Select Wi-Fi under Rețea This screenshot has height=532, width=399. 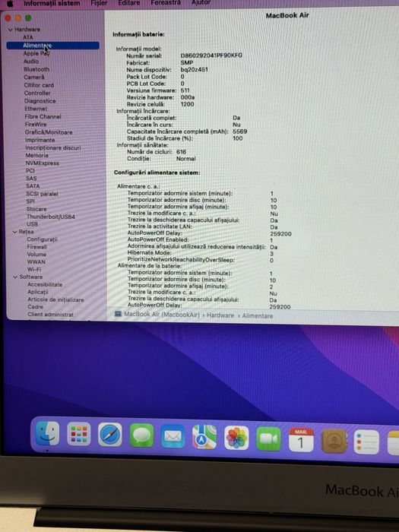34,269
